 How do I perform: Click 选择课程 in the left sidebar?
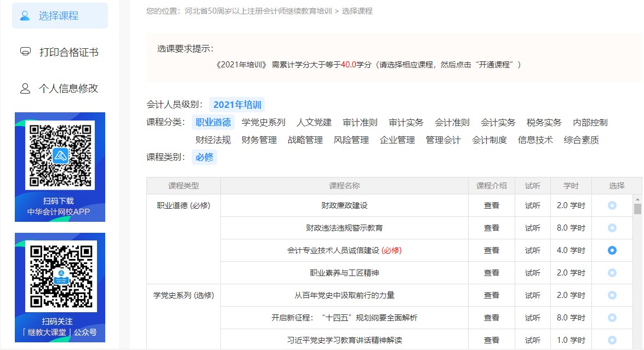point(59,16)
